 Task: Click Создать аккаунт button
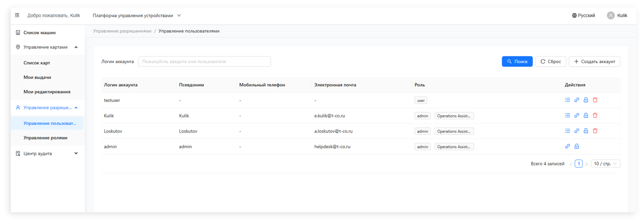pos(594,61)
